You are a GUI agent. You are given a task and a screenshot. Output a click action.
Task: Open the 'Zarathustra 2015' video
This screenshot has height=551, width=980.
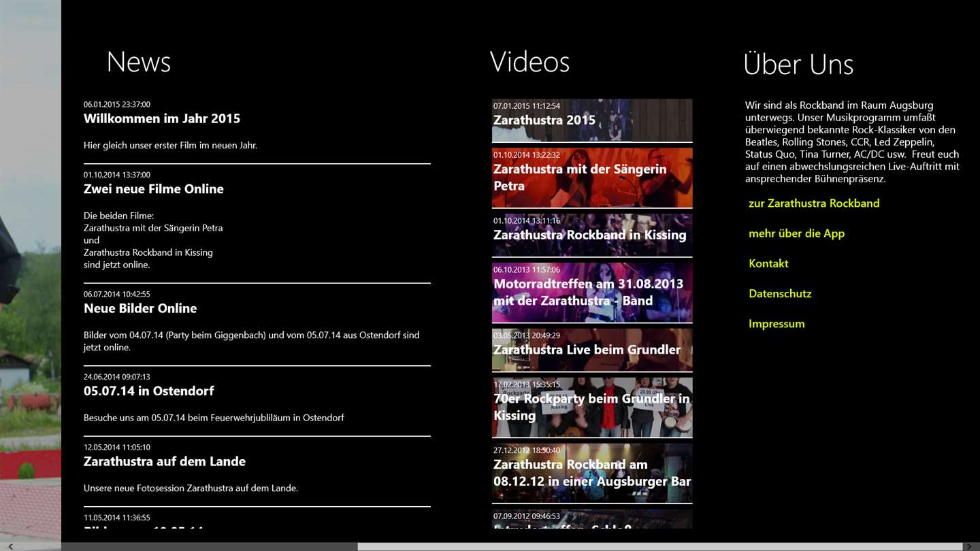coord(592,120)
